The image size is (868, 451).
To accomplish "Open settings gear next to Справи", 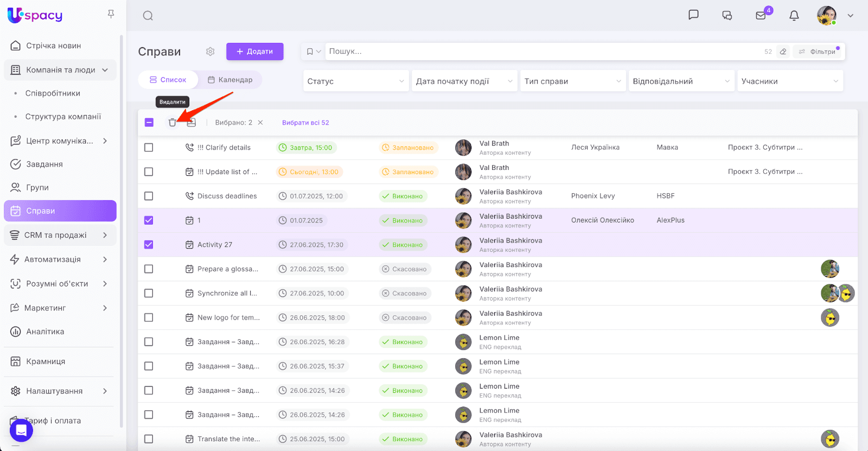I will pos(210,52).
